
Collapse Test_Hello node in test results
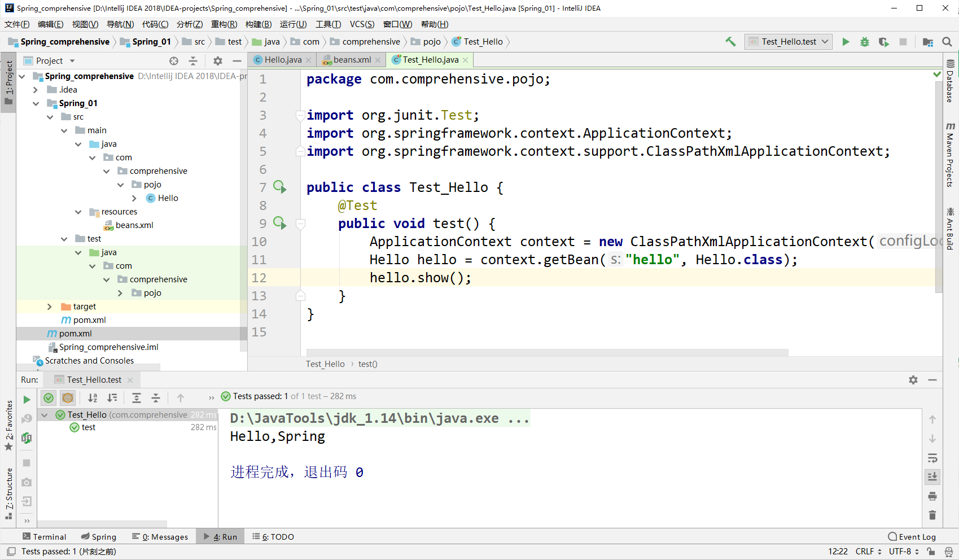(44, 415)
